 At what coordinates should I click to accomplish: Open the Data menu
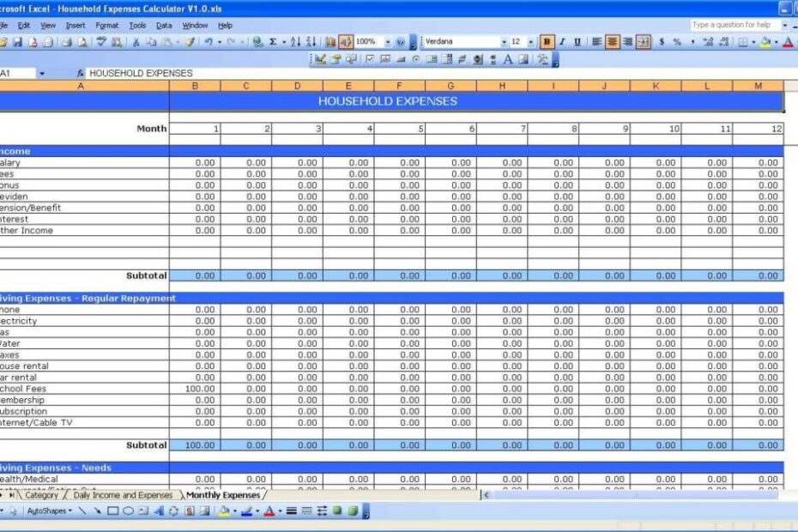click(164, 25)
